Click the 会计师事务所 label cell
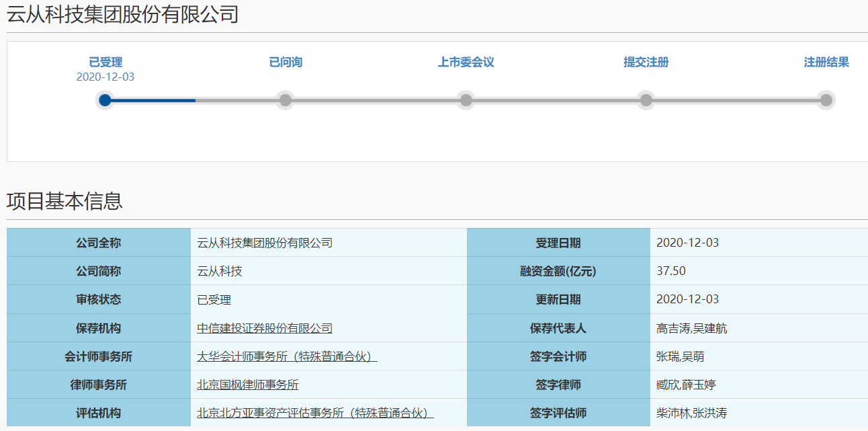Screen dimensions: 868x431 99,356
